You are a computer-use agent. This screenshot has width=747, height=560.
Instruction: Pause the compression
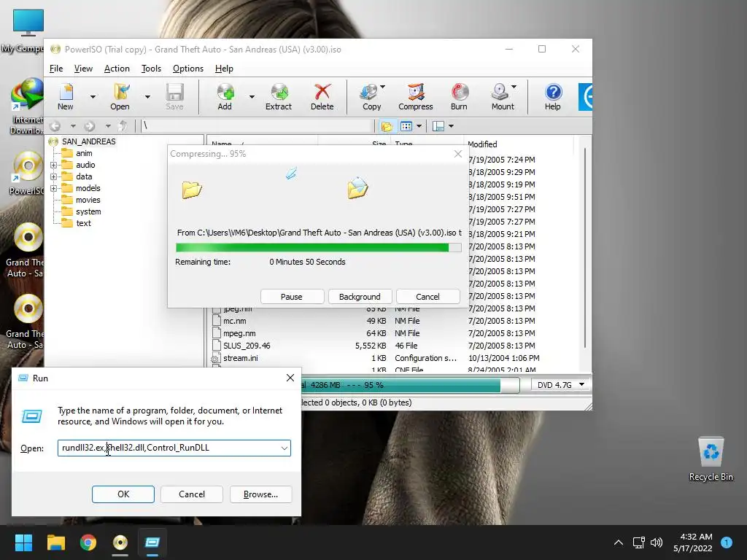292,297
